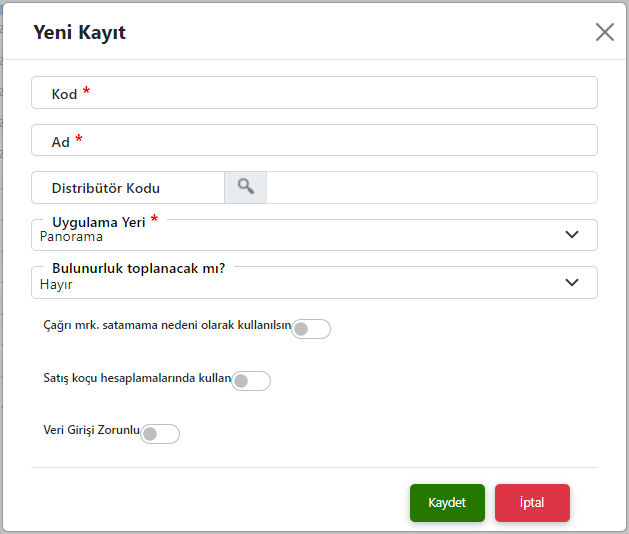Click the Çağrı mrk. satamama nedeni label text
The image size is (629, 534).
pyautogui.click(x=167, y=325)
